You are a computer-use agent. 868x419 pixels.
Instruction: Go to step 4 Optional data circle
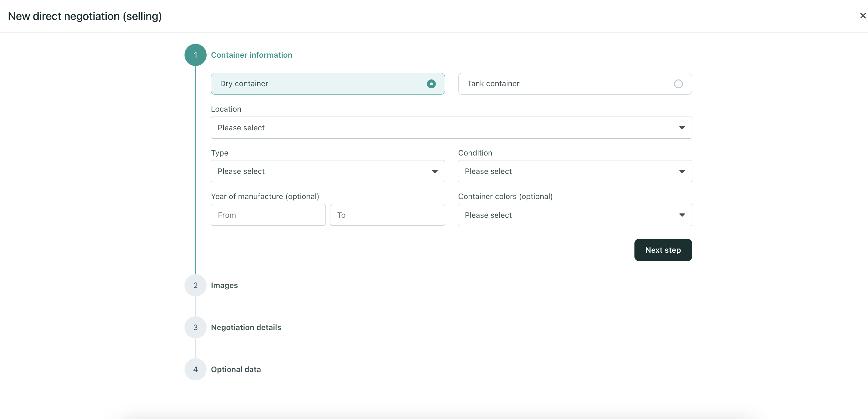[196, 369]
